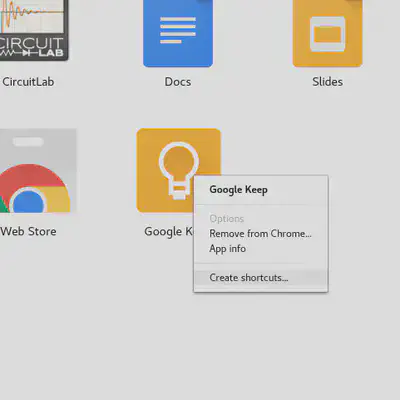Select Create shortcuts... menu item

click(261, 278)
